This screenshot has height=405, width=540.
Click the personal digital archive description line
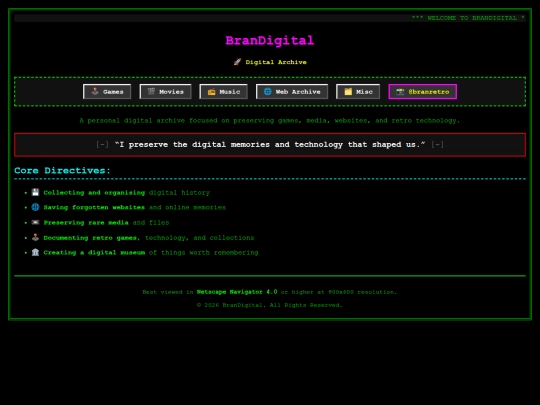(x=270, y=121)
